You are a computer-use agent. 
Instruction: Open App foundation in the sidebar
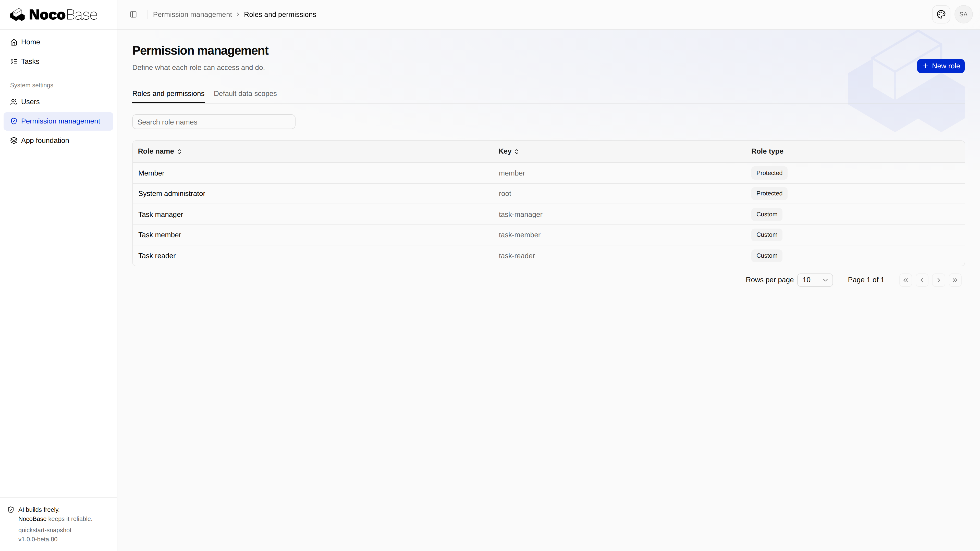[58, 141]
